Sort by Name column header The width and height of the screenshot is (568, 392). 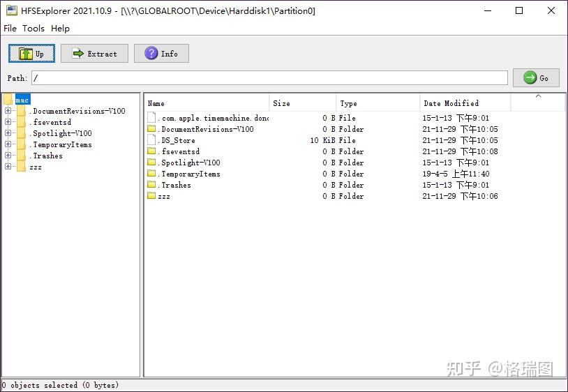[x=207, y=103]
